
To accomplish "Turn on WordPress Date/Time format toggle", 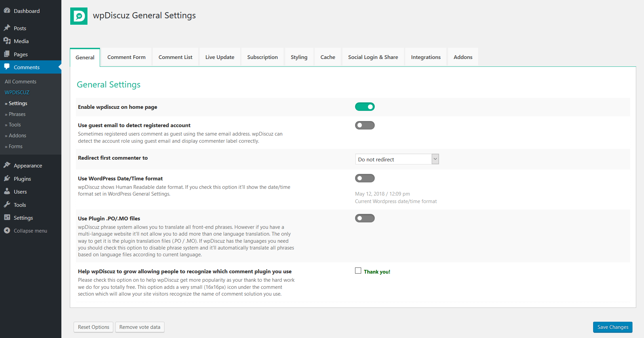I will [x=365, y=178].
